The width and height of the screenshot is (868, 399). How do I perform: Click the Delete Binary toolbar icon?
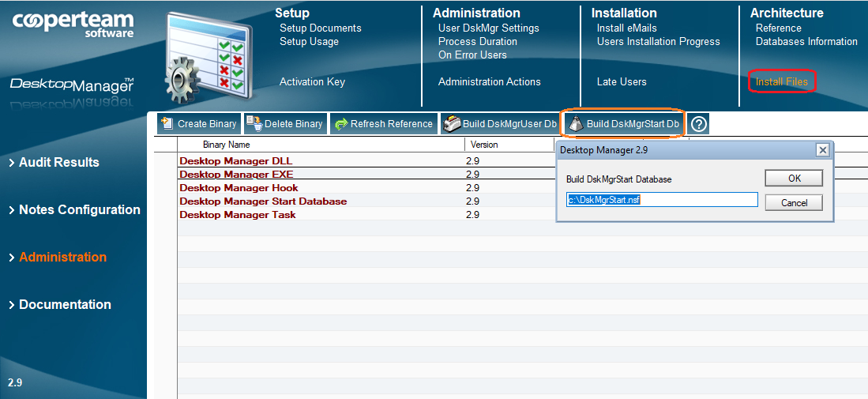254,123
